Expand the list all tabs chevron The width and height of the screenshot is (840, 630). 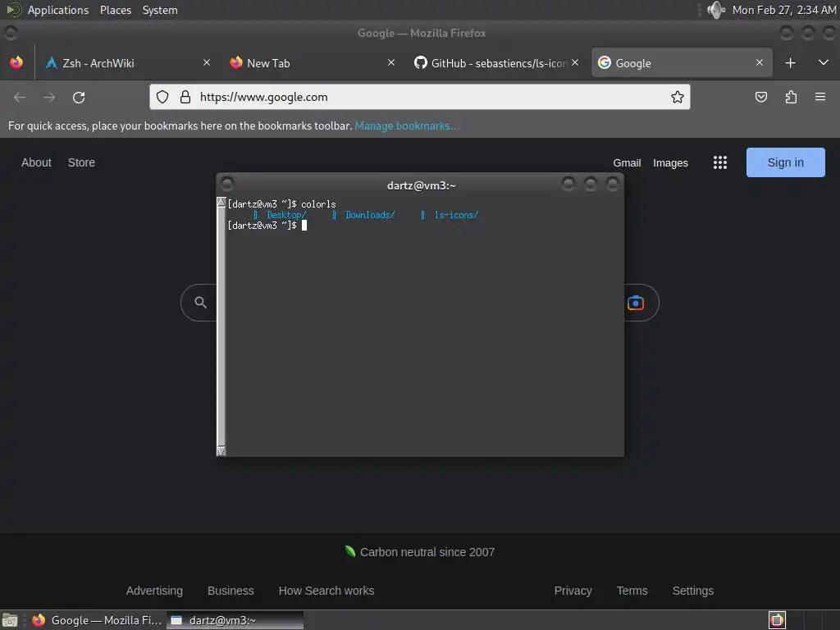(824, 62)
